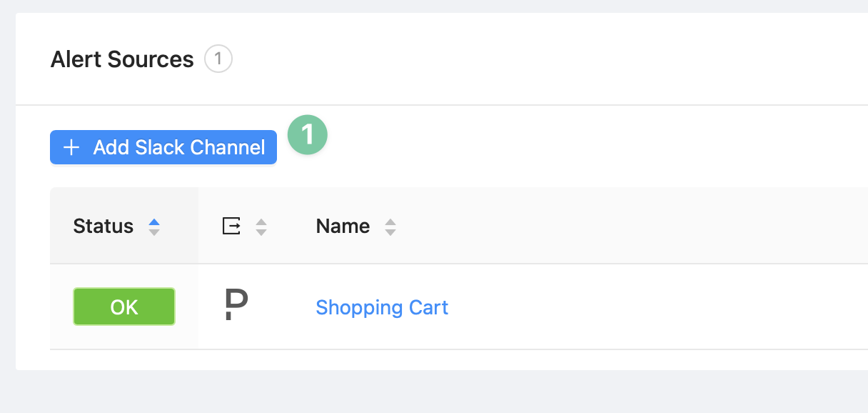The height and width of the screenshot is (413, 868).
Task: Click the count badge beside Alert Sources
Action: (218, 59)
